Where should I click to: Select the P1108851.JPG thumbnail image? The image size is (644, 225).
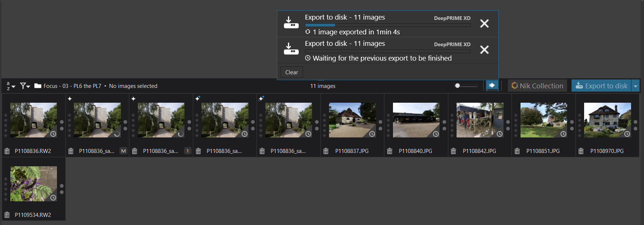coord(544,120)
